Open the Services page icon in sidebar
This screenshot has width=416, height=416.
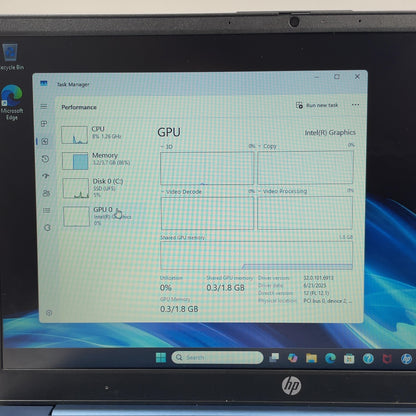(x=47, y=228)
